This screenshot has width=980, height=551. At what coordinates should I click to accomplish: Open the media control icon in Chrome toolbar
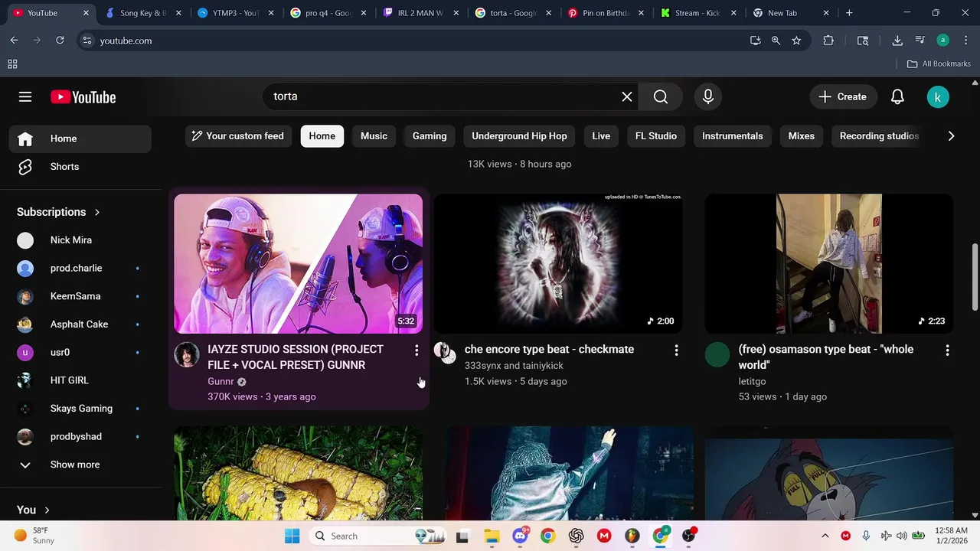coord(920,41)
